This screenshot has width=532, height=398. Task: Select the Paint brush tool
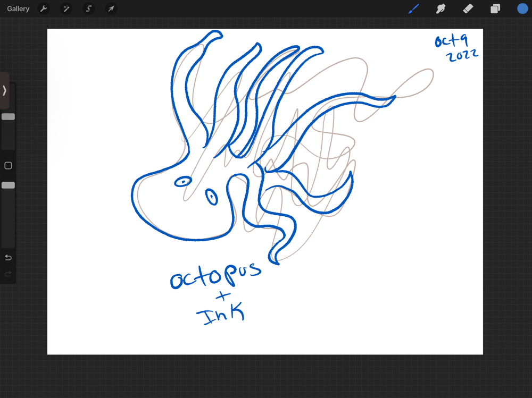(413, 9)
